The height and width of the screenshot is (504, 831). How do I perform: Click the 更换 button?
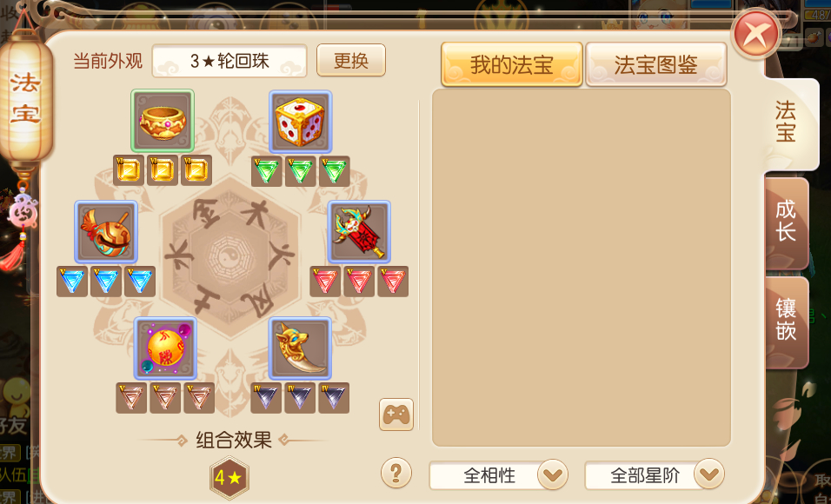[351, 61]
